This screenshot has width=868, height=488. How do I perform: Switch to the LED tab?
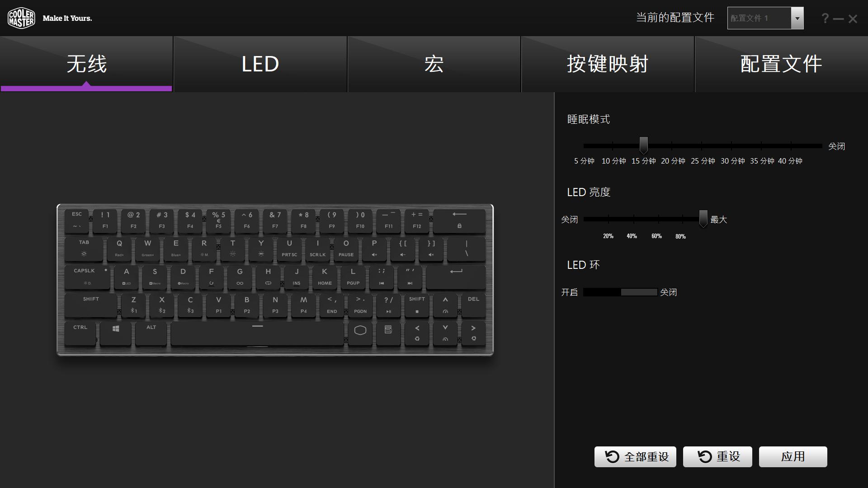[260, 64]
